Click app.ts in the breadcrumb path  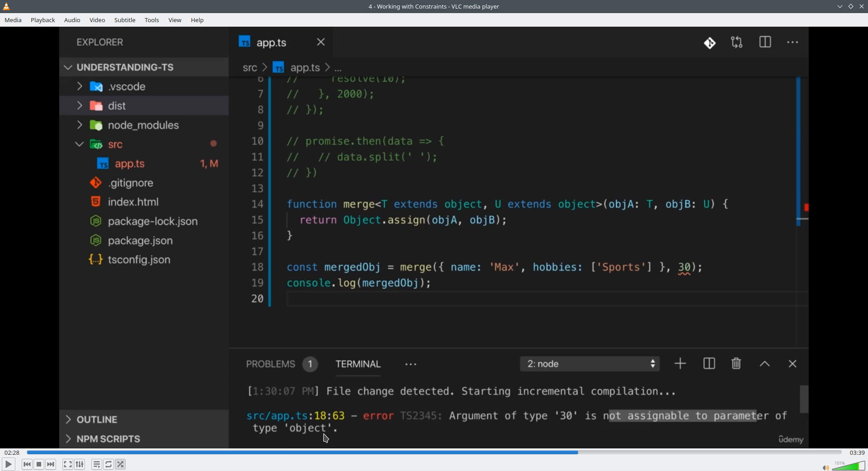(x=305, y=68)
